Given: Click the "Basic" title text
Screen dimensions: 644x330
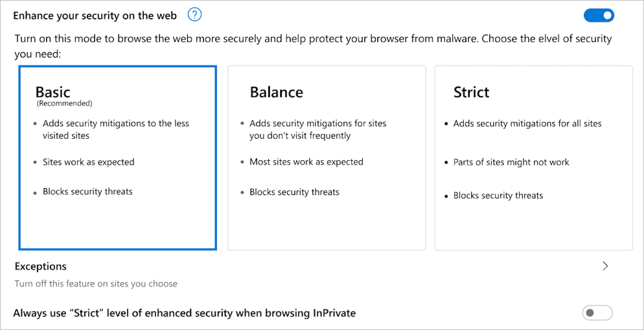Looking at the screenshot, I should [x=53, y=91].
